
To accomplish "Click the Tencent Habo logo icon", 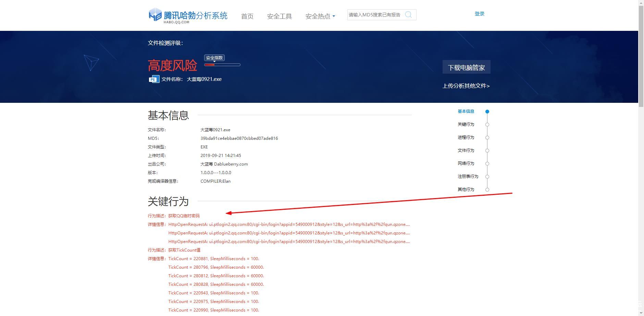I will [155, 15].
